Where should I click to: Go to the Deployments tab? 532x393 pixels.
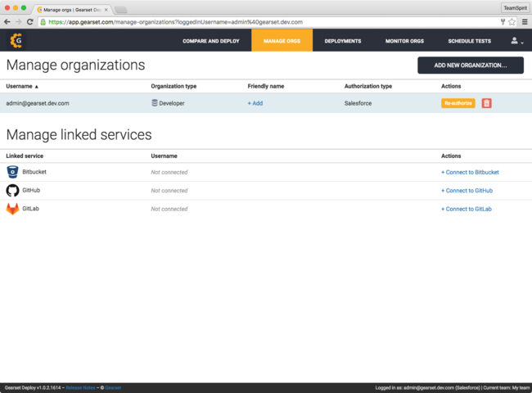343,41
